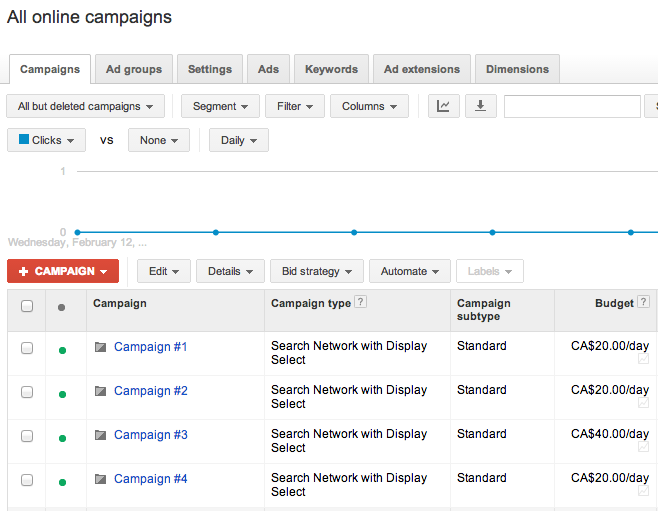Open the Segment dropdown
Screen dimensions: 658x511
coord(220,106)
